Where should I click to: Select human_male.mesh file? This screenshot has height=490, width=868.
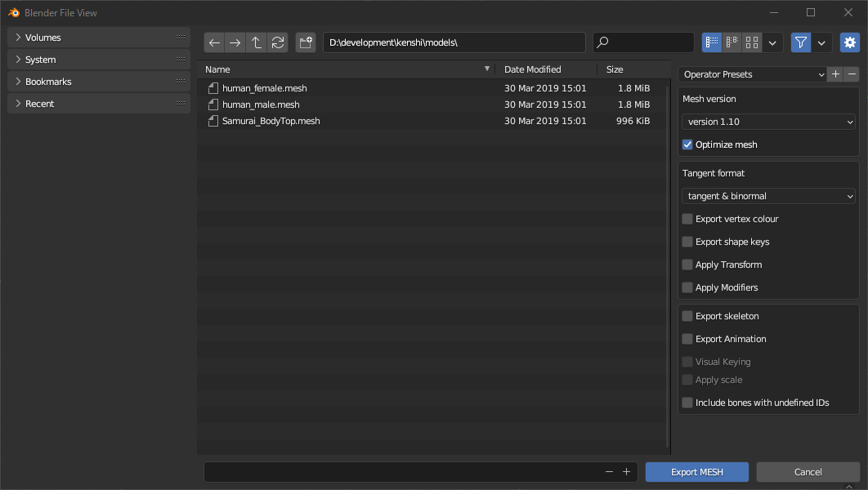pyautogui.click(x=431, y=105)
